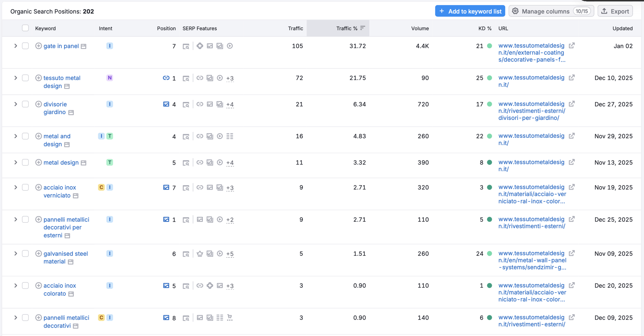
Task: Expand the galvanised steel material row
Action: [x=16, y=254]
